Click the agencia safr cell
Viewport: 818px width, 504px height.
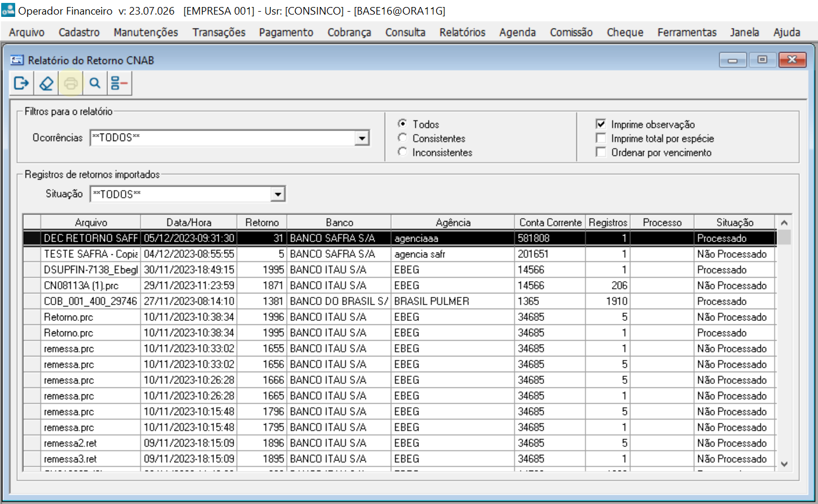[x=452, y=254]
